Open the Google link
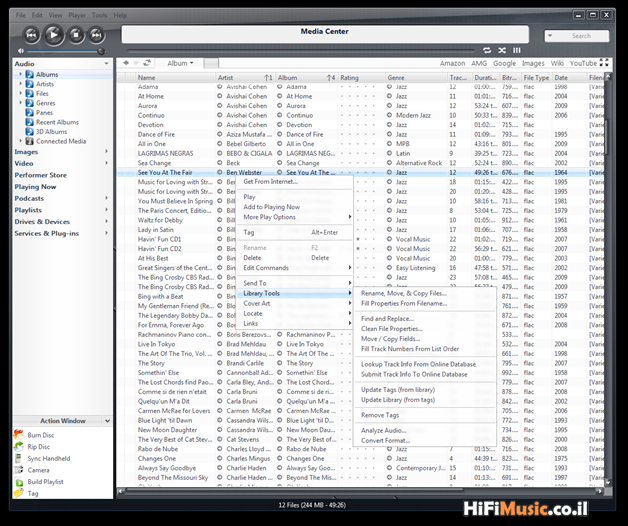 [504, 63]
